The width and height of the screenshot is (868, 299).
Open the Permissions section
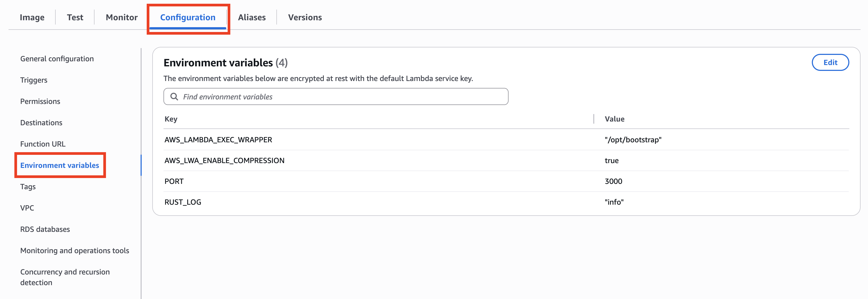pyautogui.click(x=40, y=101)
